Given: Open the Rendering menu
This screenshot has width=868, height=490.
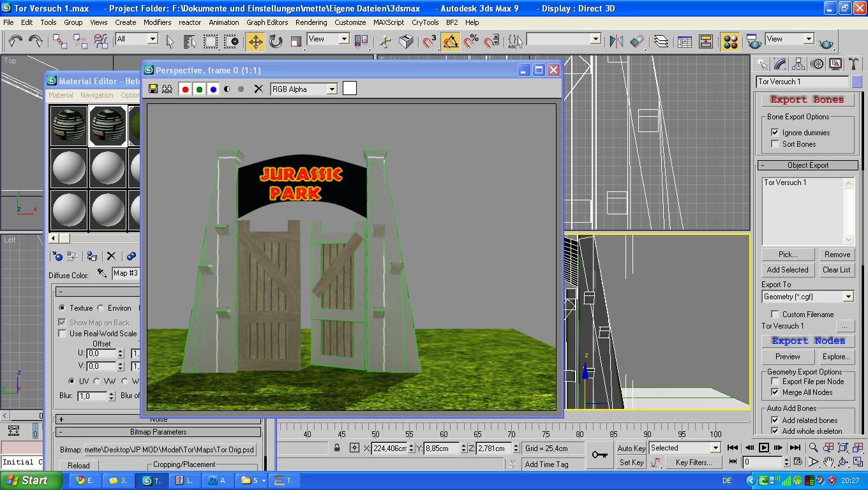Looking at the screenshot, I should [311, 22].
